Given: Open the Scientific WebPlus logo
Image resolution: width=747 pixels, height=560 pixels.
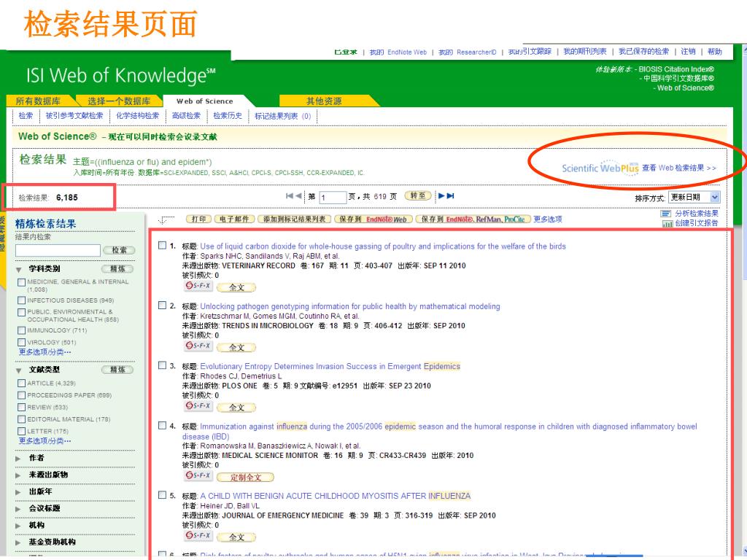Looking at the screenshot, I should point(600,168).
